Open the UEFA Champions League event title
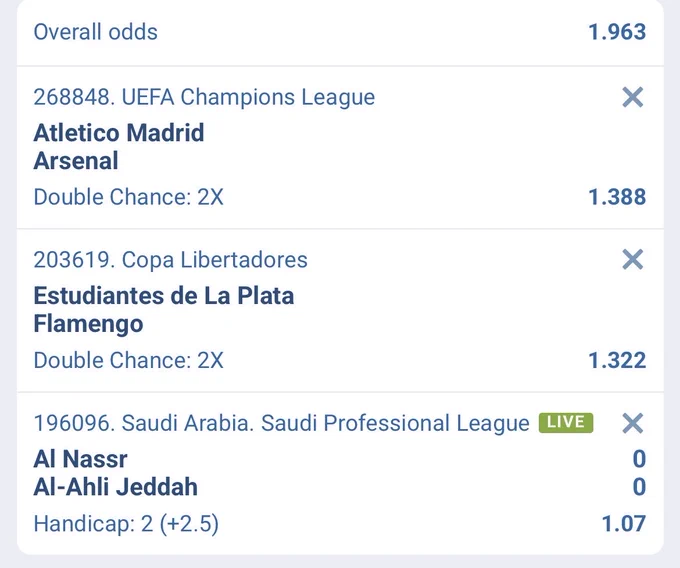This screenshot has width=680, height=568. (204, 97)
